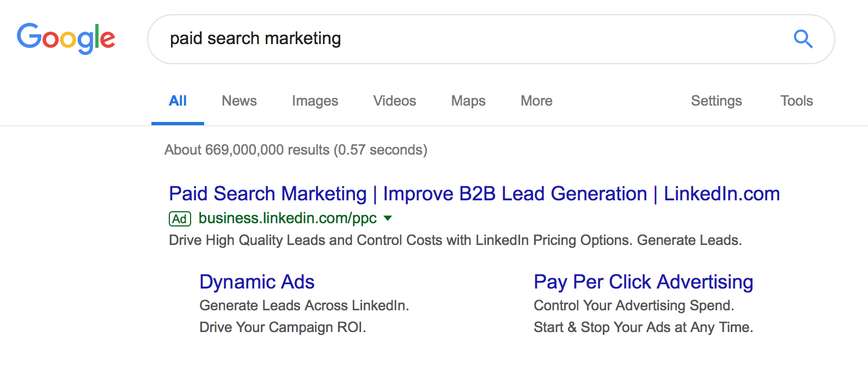Screen dimensions: 868x368
Task: Expand the green arrow beside the ad URL
Action: coord(388,218)
